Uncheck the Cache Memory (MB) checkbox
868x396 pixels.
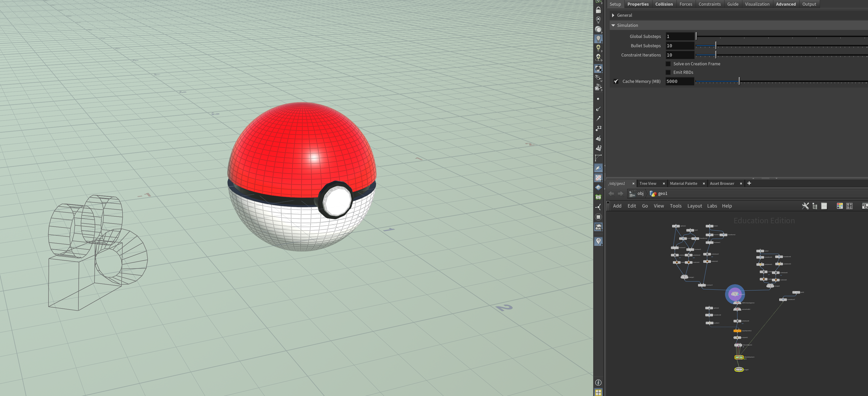pyautogui.click(x=616, y=82)
